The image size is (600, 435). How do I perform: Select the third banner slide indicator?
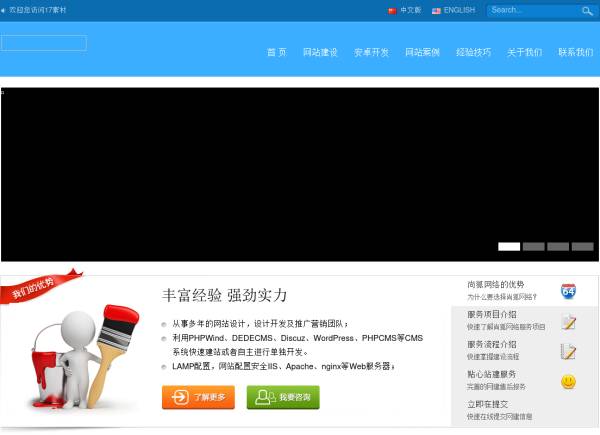(558, 247)
